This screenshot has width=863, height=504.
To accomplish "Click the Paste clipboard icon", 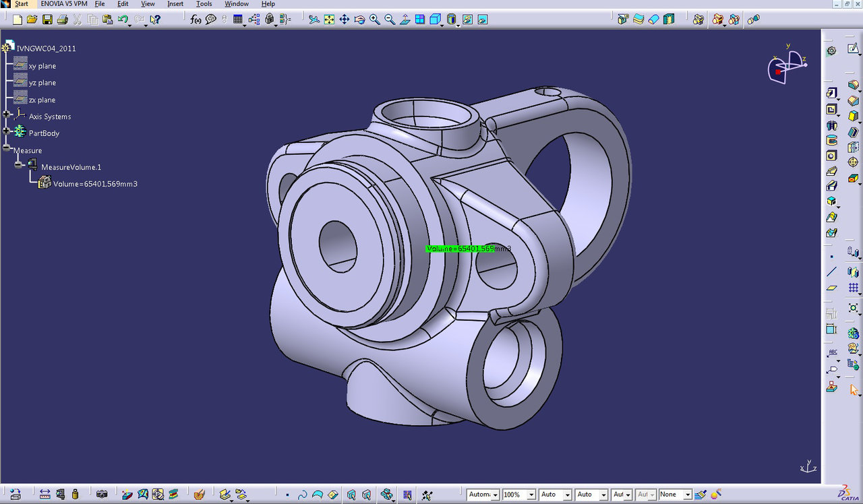I will coord(107,20).
